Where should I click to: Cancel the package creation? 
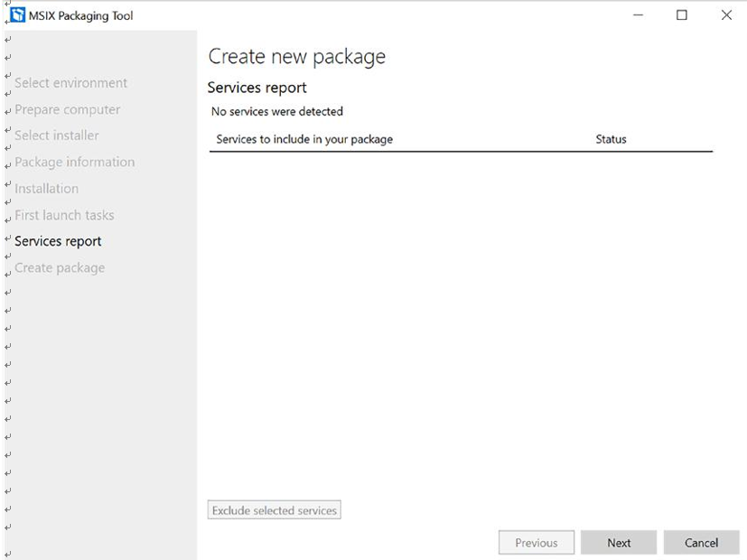click(701, 543)
